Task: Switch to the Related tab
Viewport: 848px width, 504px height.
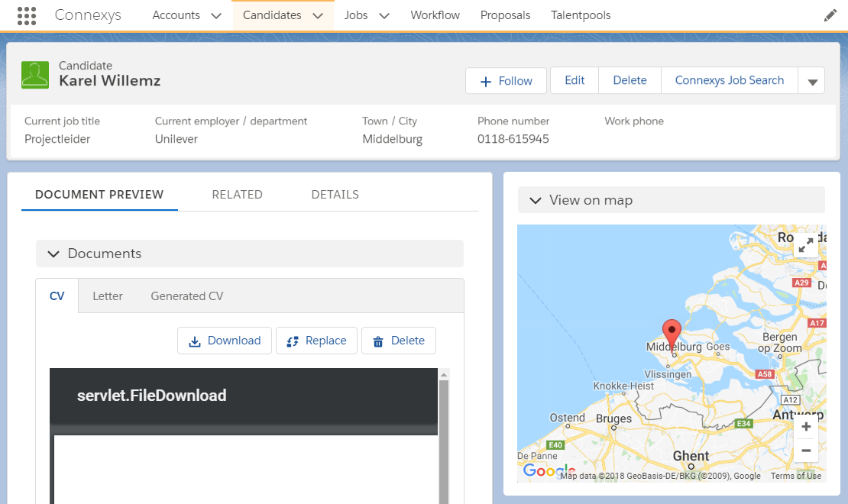Action: coord(237,195)
